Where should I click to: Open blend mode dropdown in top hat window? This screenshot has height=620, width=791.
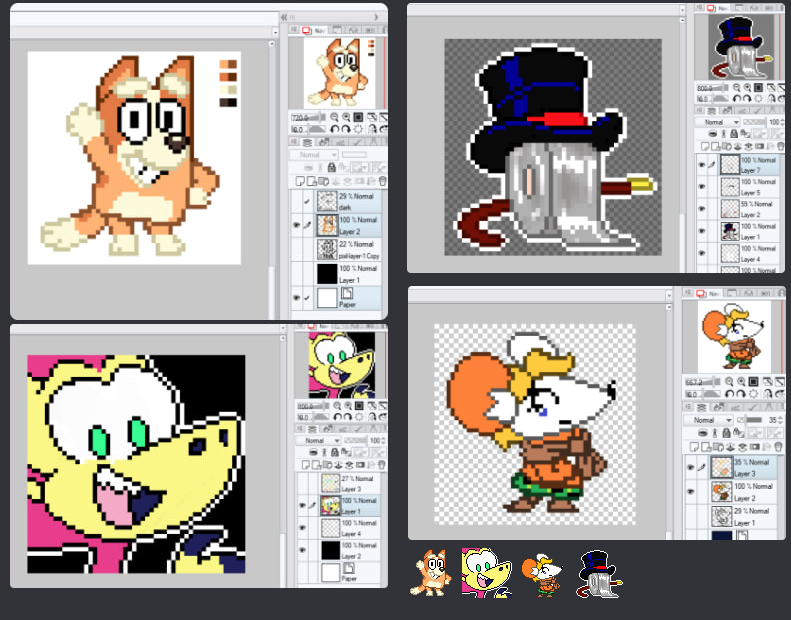[717, 122]
